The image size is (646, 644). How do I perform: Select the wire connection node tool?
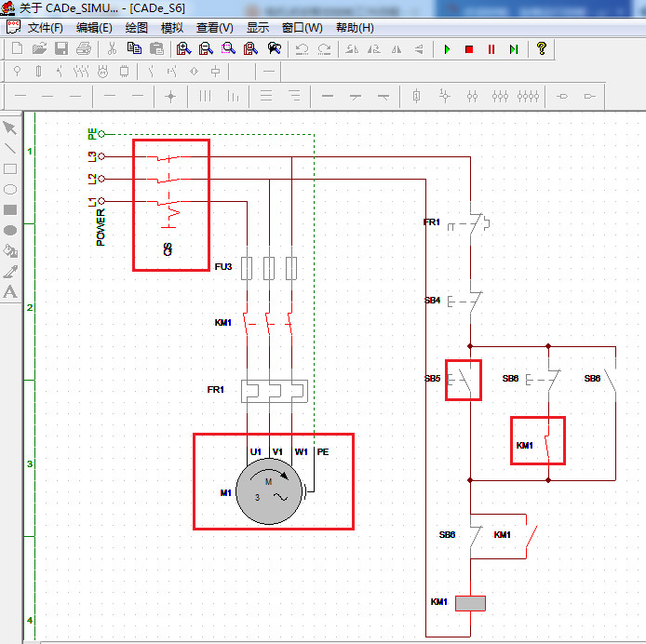[170, 97]
